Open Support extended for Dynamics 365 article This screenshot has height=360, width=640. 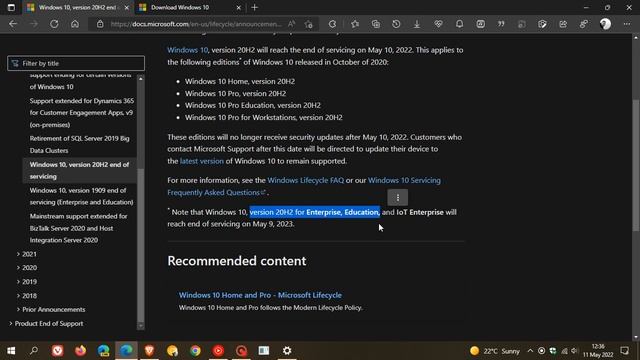coord(82,113)
